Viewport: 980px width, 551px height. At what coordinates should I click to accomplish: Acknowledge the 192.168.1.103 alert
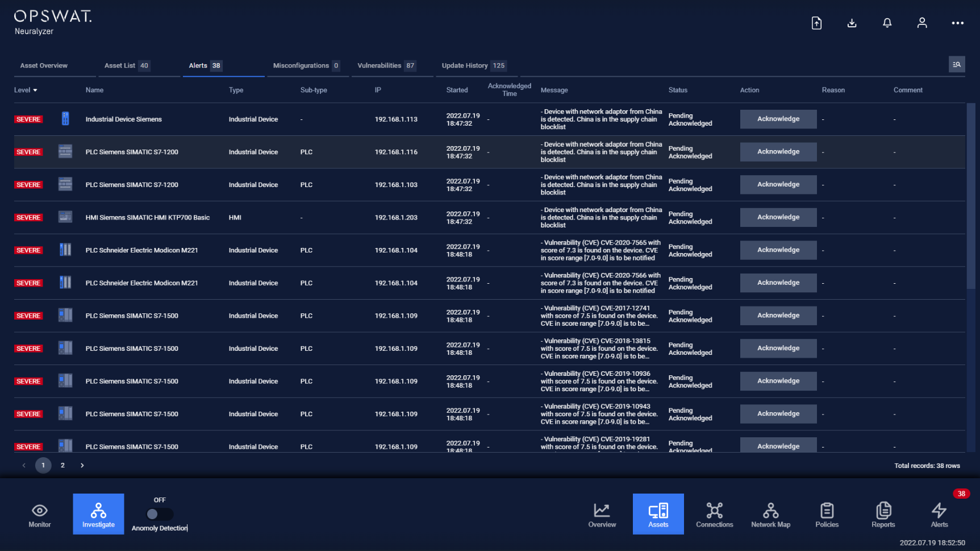pyautogui.click(x=778, y=184)
